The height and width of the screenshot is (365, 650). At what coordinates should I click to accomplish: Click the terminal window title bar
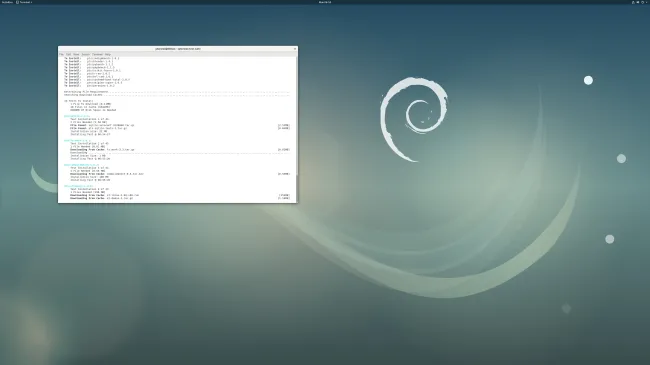click(178, 49)
